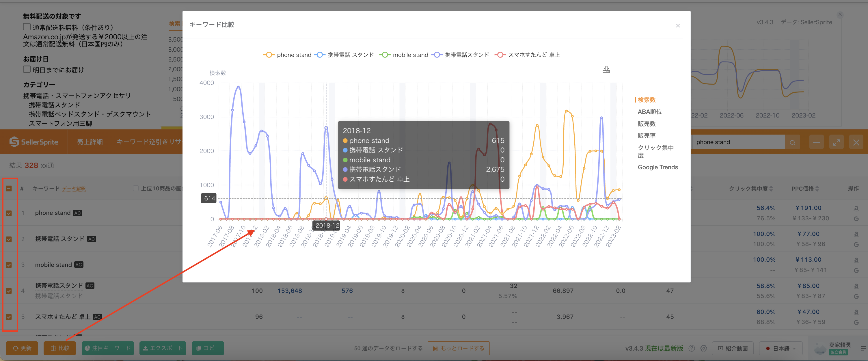Click the 注目キーワード button
The image size is (868, 361).
pyautogui.click(x=108, y=348)
